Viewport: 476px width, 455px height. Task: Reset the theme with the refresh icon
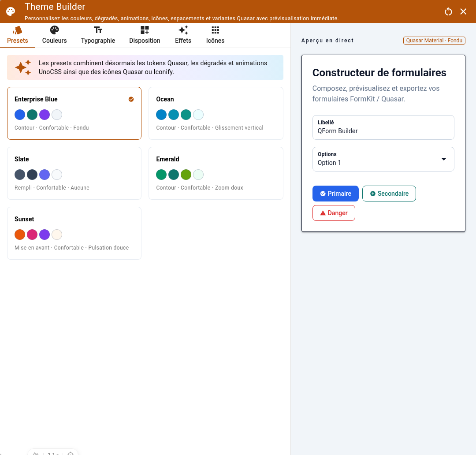(x=448, y=11)
